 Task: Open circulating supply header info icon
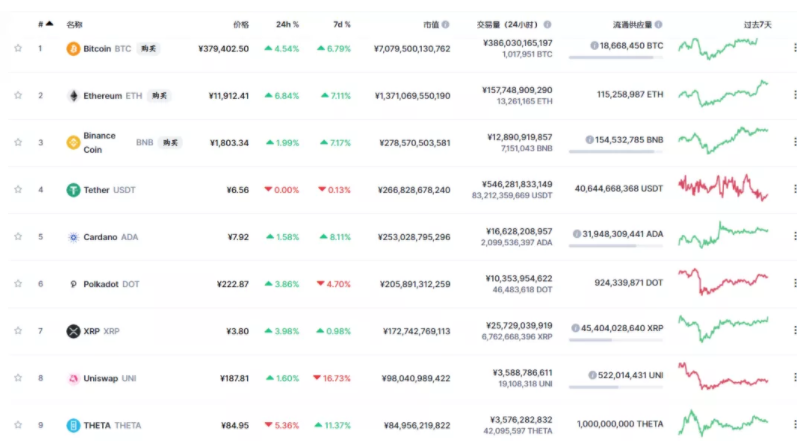[x=658, y=24]
